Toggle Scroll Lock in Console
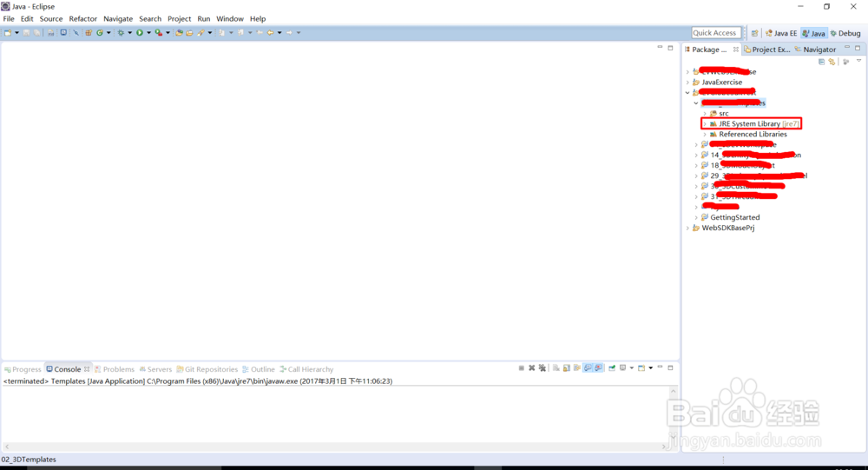The image size is (868, 470). (x=566, y=368)
